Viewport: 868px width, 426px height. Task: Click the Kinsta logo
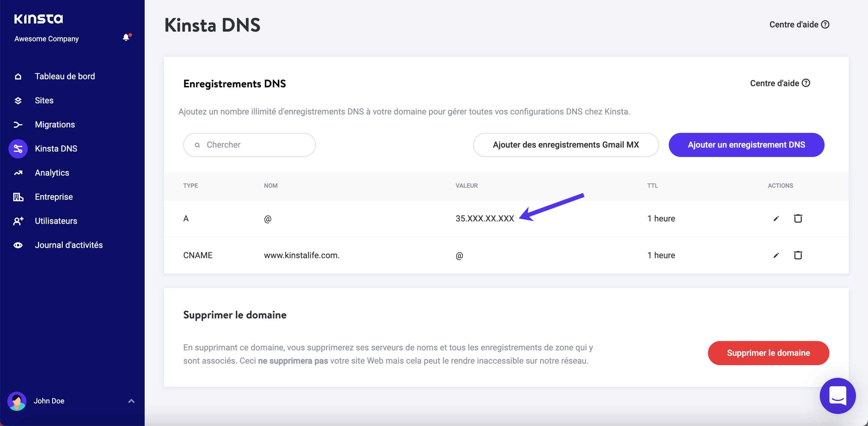click(38, 19)
